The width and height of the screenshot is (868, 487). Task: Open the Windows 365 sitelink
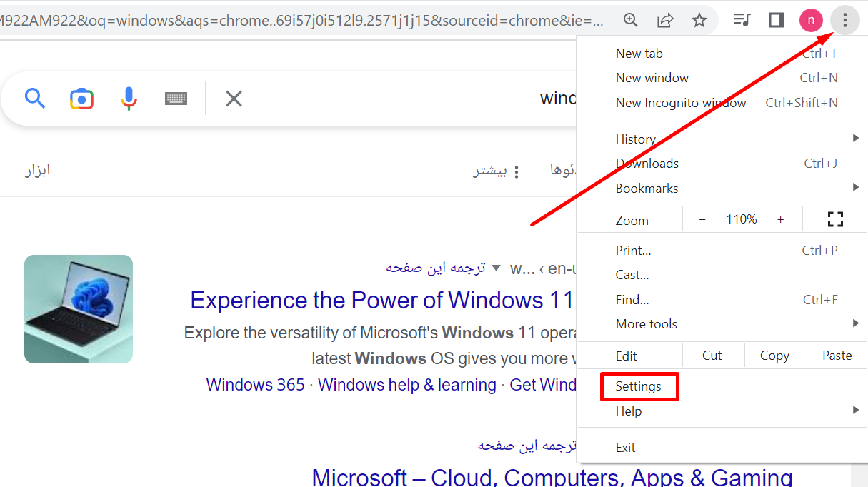[x=255, y=385]
